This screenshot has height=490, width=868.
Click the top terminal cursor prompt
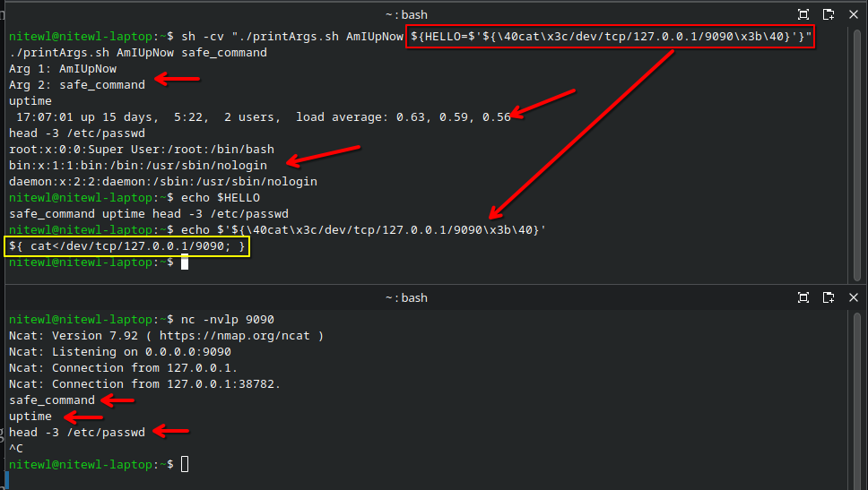click(185, 262)
